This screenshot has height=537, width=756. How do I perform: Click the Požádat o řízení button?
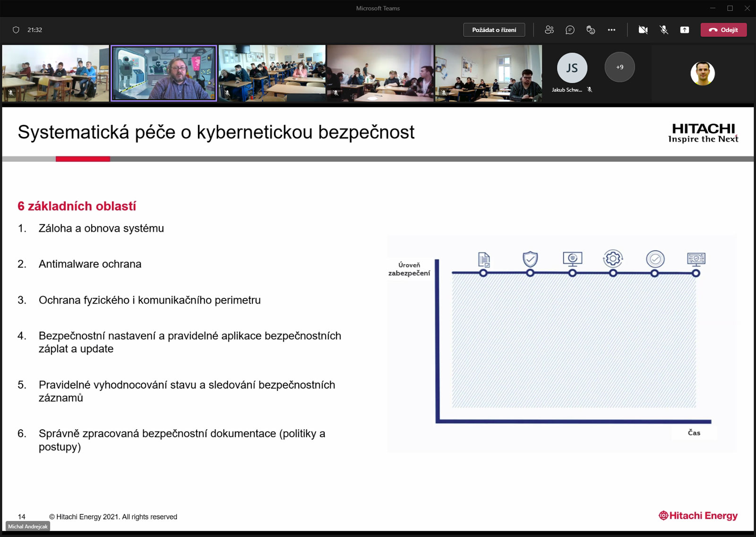tap(494, 30)
